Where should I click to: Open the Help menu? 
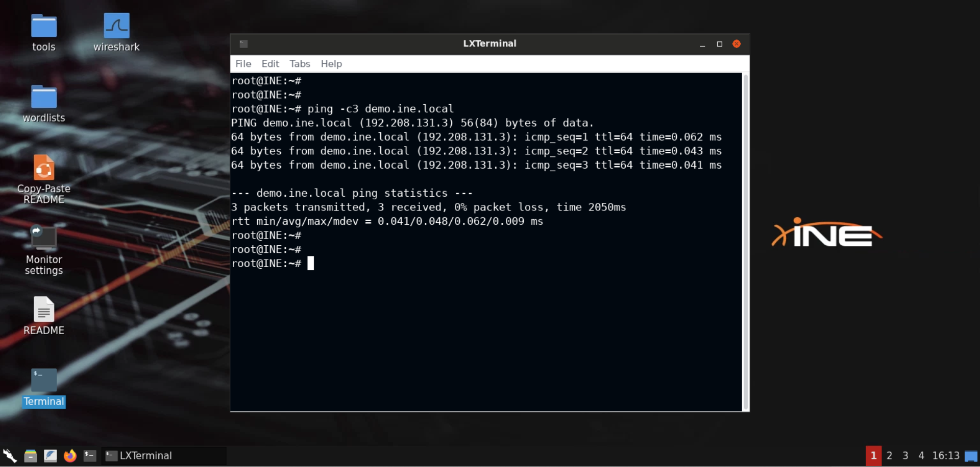(331, 64)
